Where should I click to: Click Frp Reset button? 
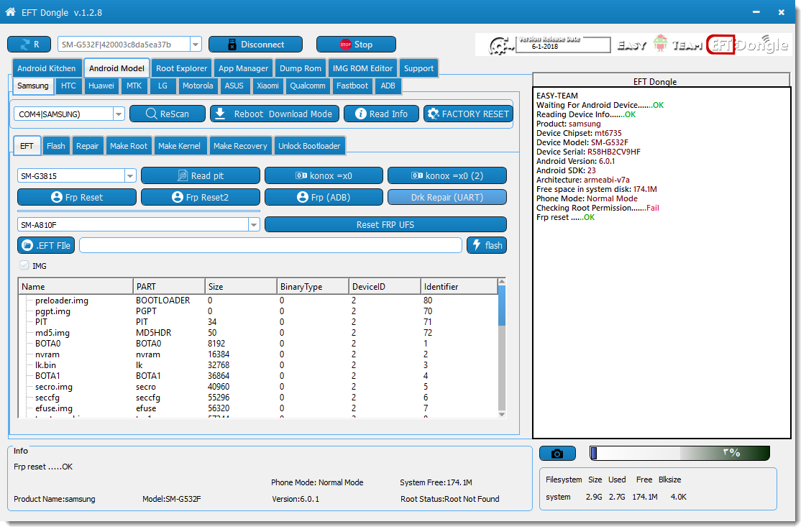(77, 198)
